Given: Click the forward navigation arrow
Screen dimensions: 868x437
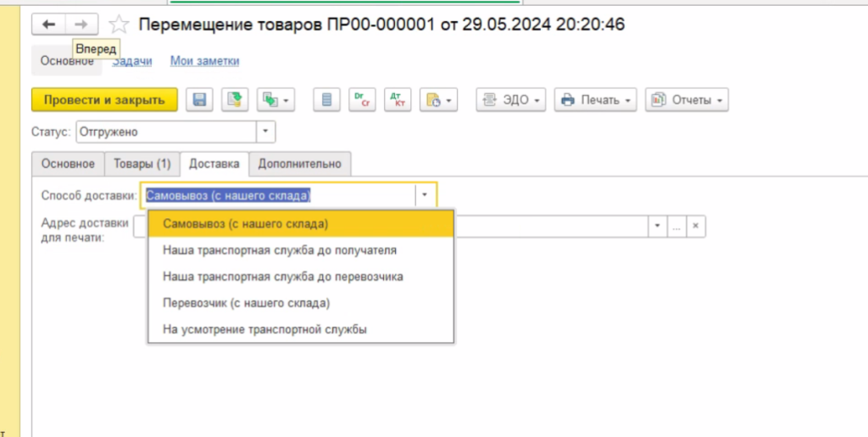Looking at the screenshot, I should (x=81, y=25).
